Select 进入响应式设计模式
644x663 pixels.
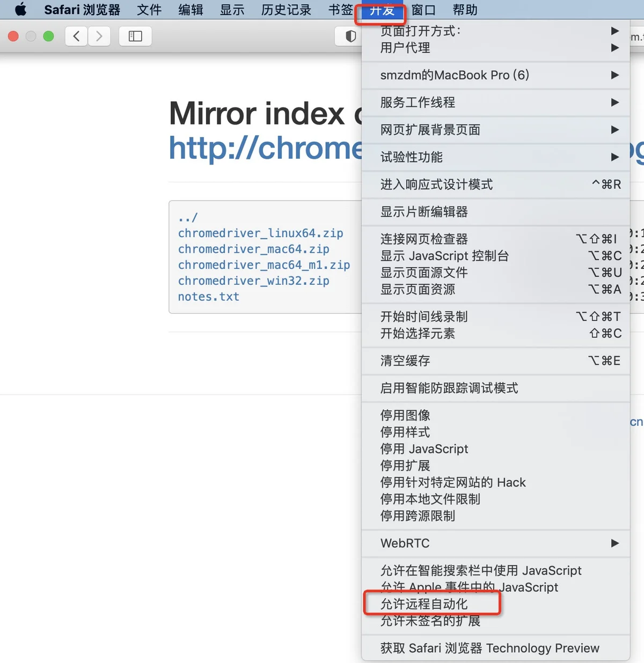pos(496,185)
